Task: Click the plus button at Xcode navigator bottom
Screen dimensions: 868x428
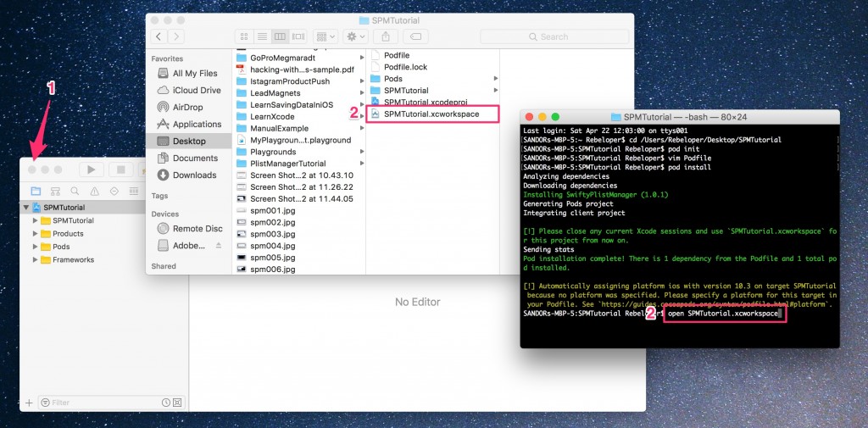Action: [29, 403]
